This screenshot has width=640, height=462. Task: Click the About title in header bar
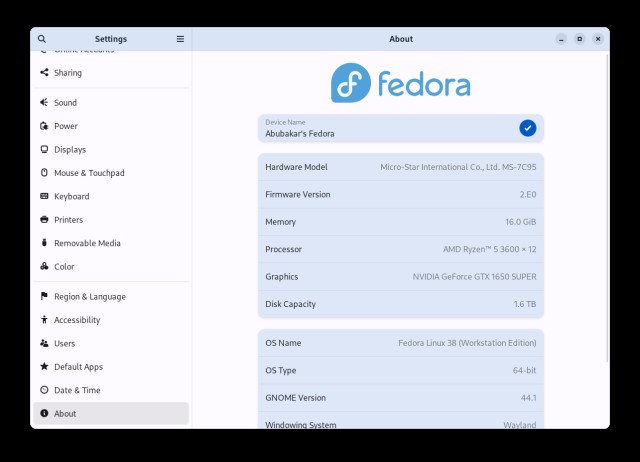(x=401, y=39)
